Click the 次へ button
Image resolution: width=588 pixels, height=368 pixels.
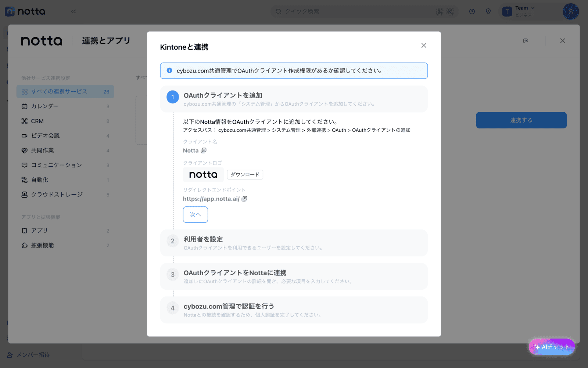tap(196, 215)
